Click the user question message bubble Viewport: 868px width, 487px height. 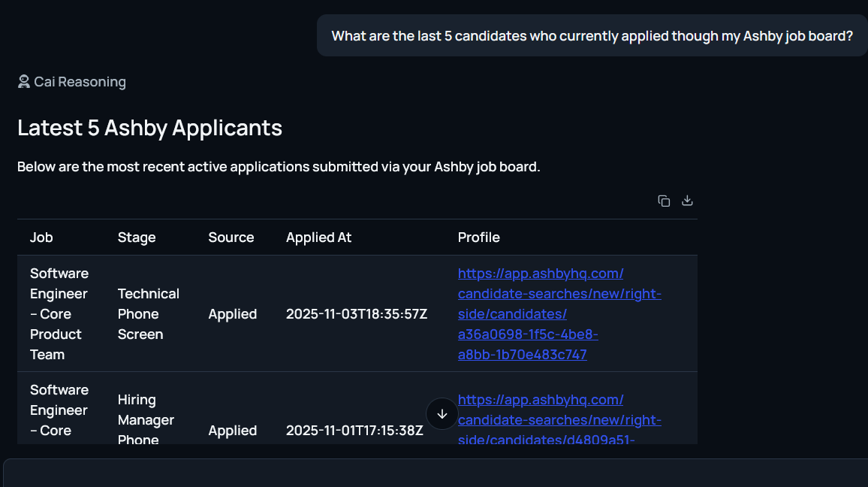click(x=592, y=36)
